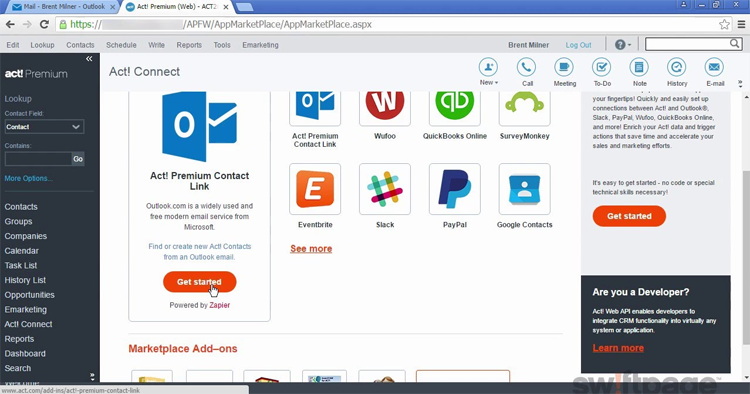Expand more sidebar items chevron
This screenshot has width=750, height=394.
pos(92,377)
